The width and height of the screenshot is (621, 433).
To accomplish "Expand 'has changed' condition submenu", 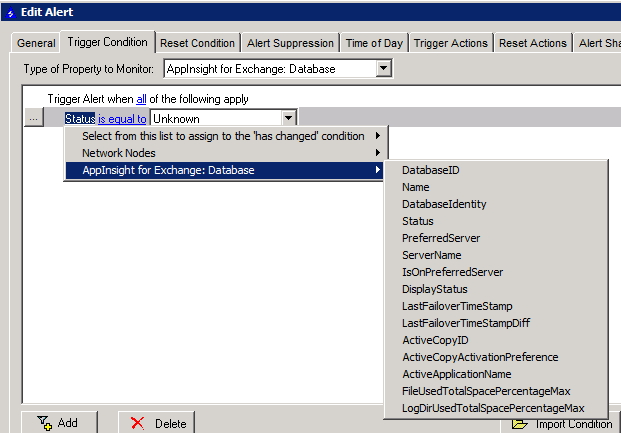I will click(x=225, y=136).
